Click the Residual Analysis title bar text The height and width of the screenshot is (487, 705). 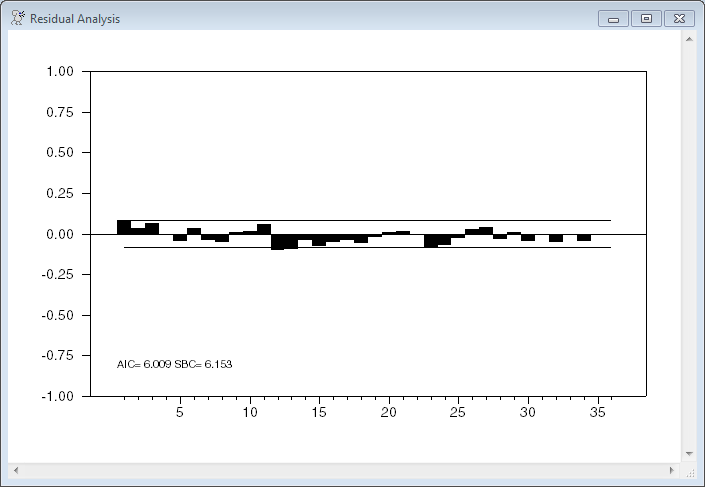pos(75,18)
